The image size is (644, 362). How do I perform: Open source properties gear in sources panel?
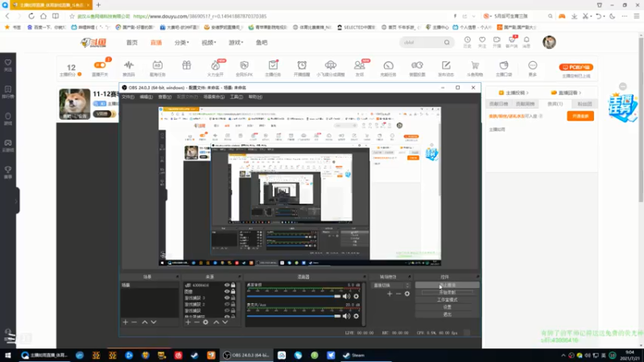tap(206, 323)
